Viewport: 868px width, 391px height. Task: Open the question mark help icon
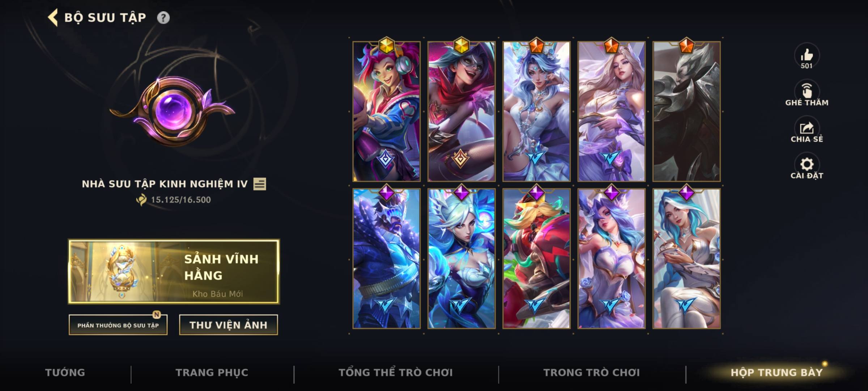pos(163,18)
